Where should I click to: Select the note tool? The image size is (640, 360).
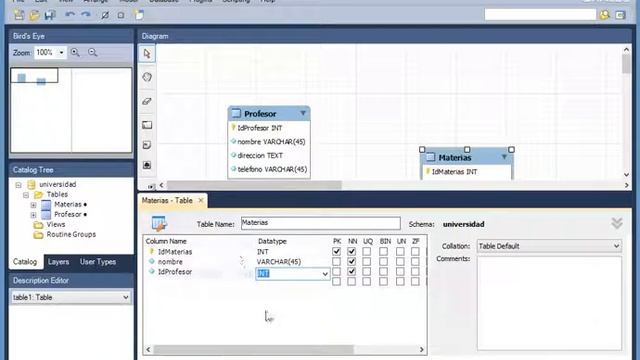pos(147,145)
